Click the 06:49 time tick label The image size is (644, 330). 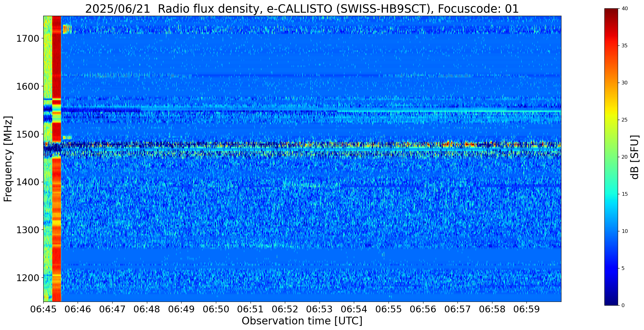[181, 309]
